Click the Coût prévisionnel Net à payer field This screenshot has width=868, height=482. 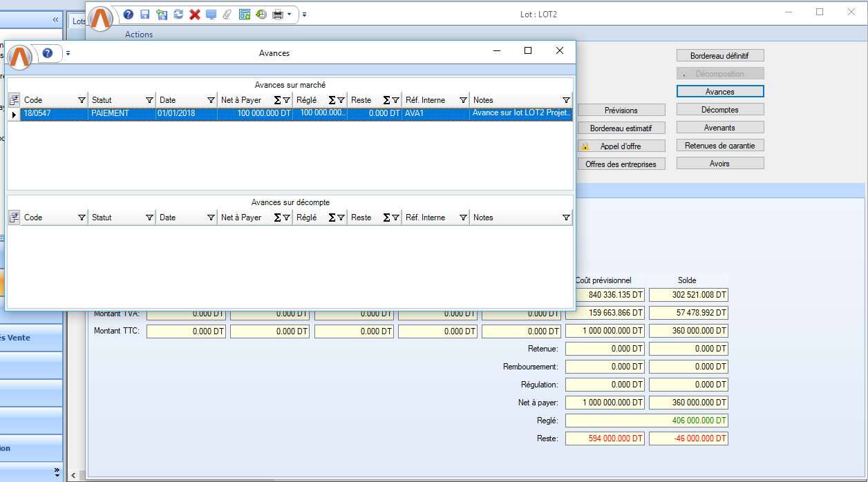pos(605,403)
